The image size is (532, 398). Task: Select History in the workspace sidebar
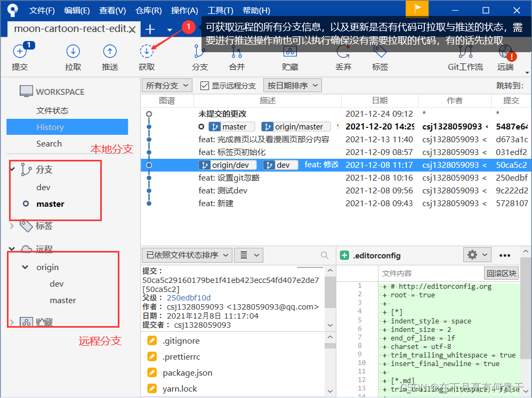(67, 127)
